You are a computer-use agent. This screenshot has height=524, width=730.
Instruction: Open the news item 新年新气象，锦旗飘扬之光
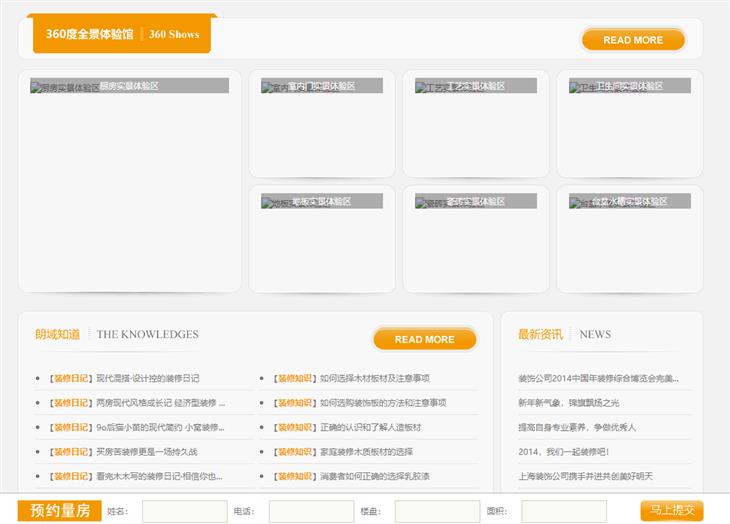[x=568, y=403]
